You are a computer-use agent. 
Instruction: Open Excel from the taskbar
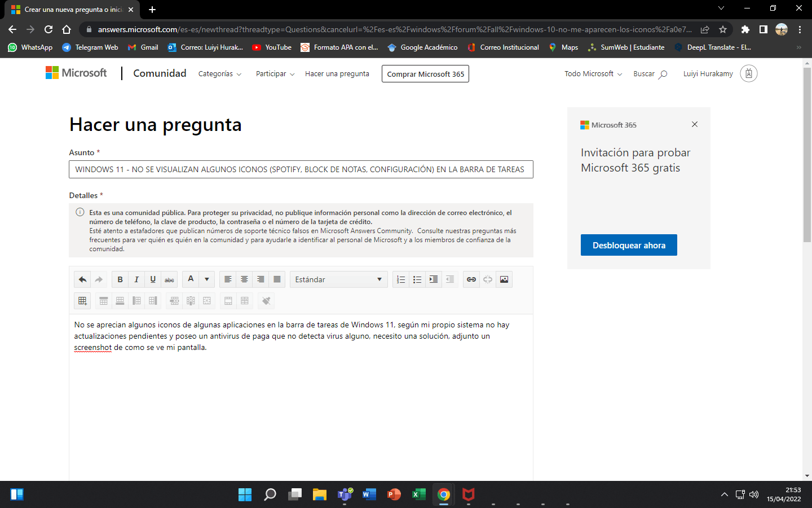[x=419, y=494]
